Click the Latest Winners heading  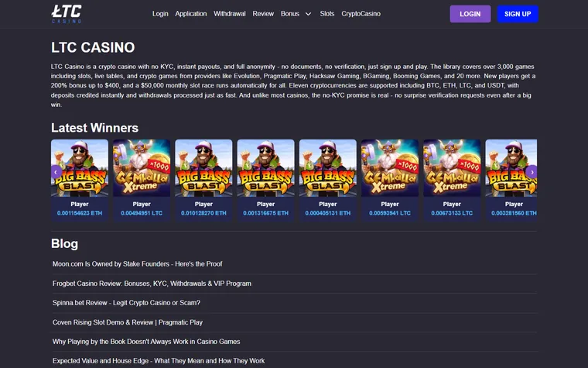pos(95,128)
